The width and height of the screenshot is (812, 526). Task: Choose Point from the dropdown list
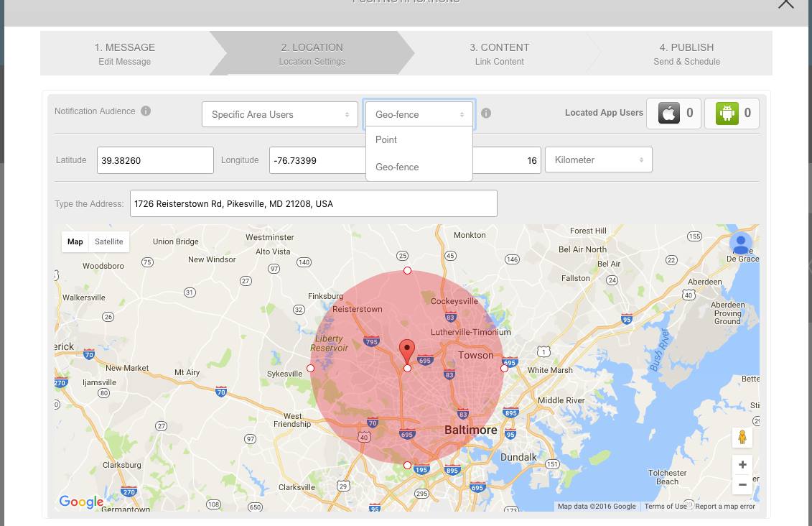pos(386,140)
